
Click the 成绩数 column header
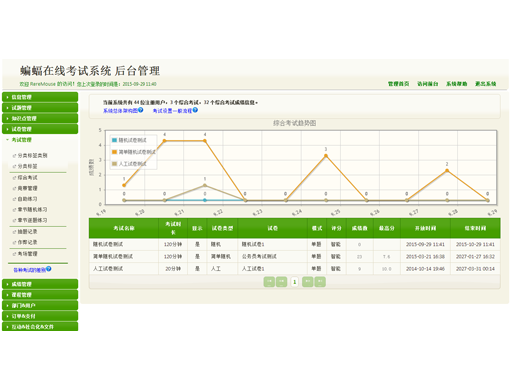[360, 228]
